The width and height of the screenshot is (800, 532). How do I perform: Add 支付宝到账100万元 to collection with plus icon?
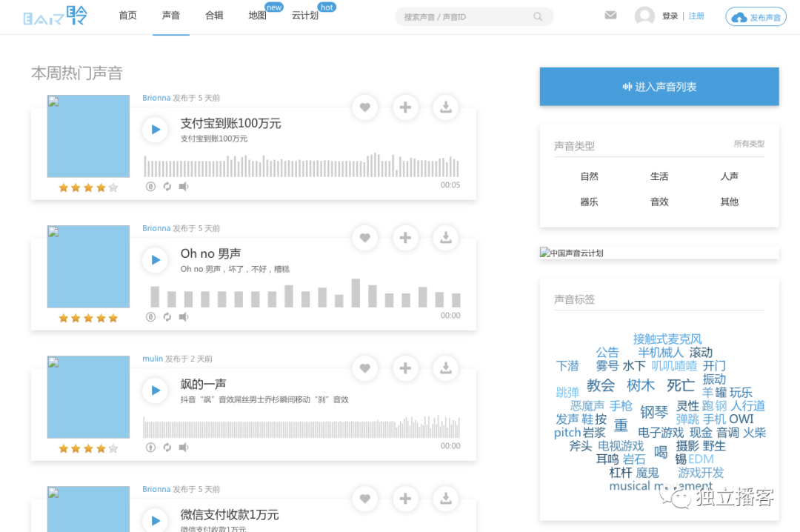tap(405, 107)
